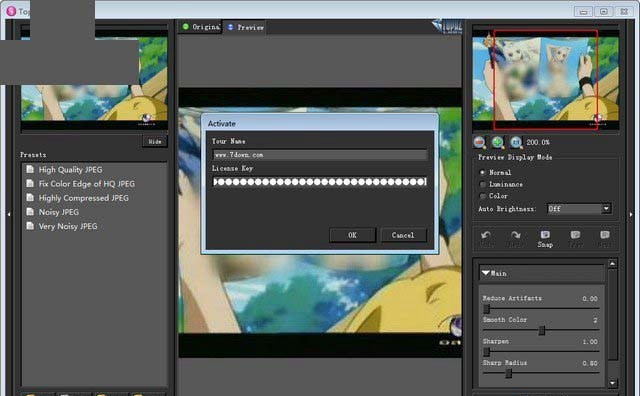This screenshot has width=640, height=396.
Task: Click the Snap icon
Action: tap(545, 235)
